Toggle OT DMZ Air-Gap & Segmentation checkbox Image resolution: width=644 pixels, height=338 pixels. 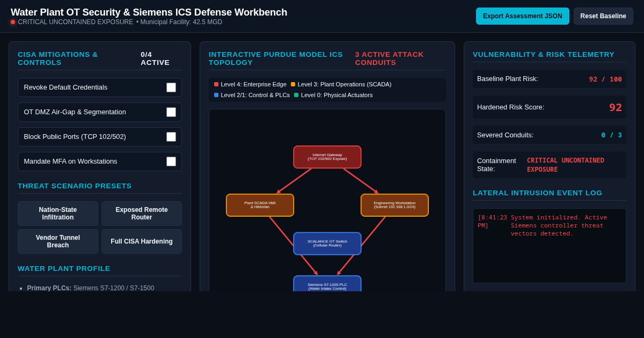[171, 112]
